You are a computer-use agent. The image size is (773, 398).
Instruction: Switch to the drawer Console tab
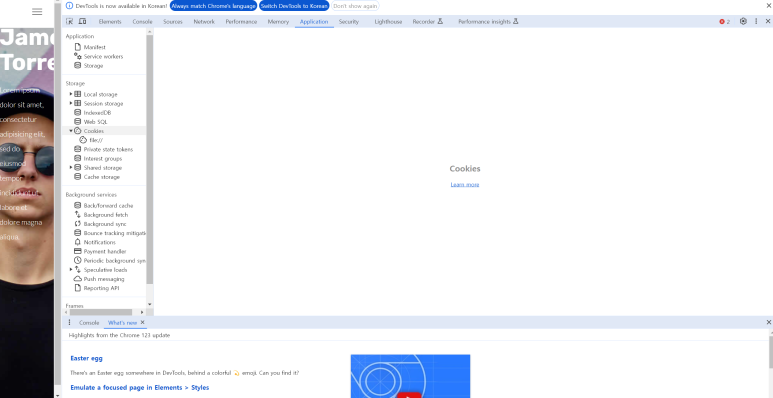[89, 323]
